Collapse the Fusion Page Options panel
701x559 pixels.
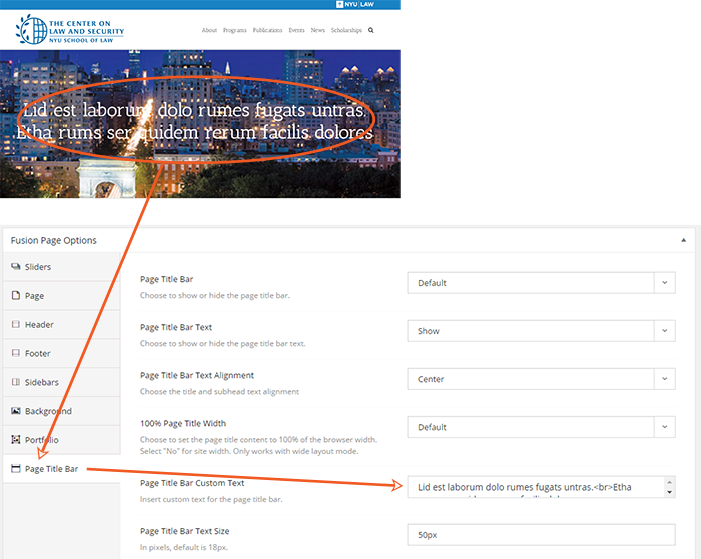[x=683, y=240]
